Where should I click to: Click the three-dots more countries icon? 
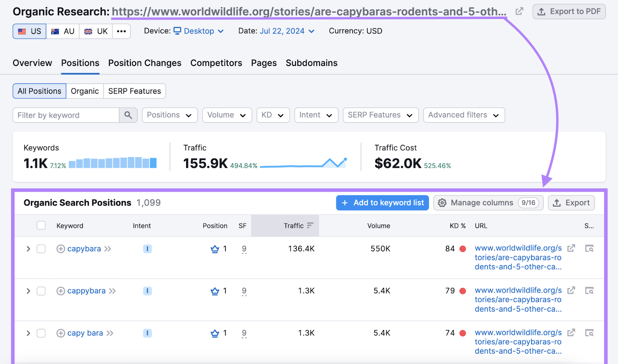click(121, 31)
